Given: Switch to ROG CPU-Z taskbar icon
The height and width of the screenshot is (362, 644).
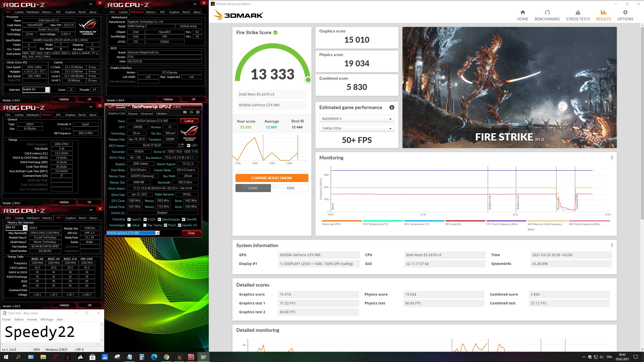Looking at the screenshot, I should click(x=191, y=357).
